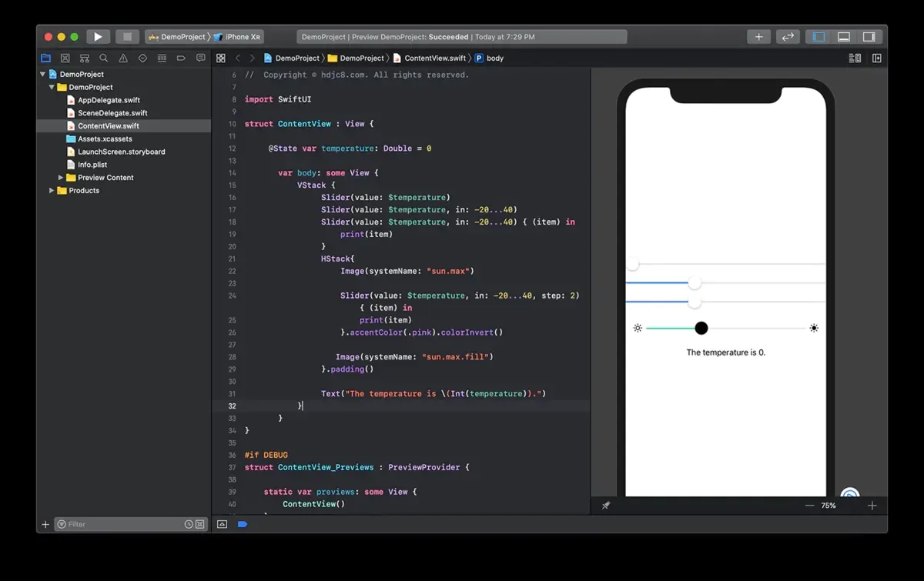Click the live preview button on canvas

[x=849, y=495]
